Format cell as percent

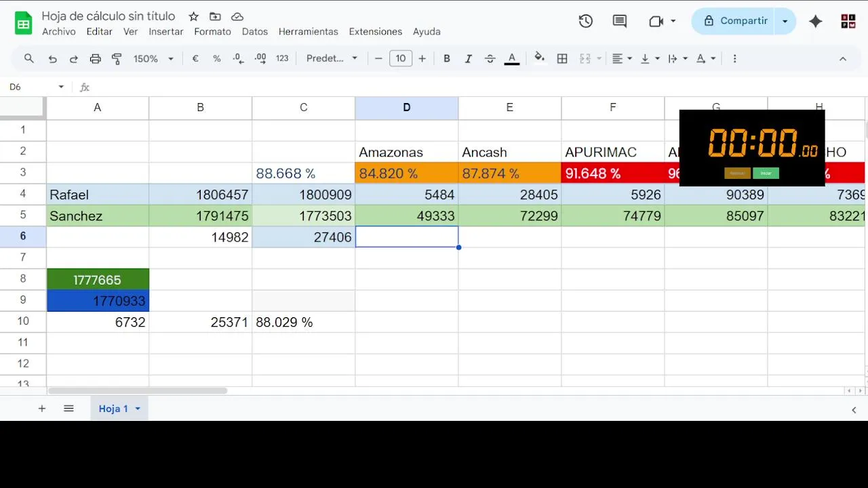[217, 58]
